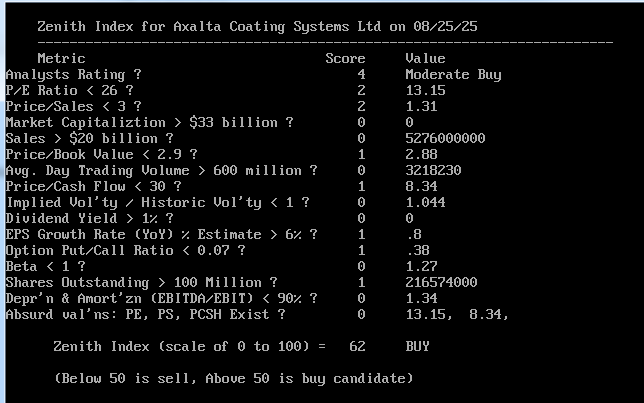Click the put/call ratio value '.38'
The width and height of the screenshot is (644, 403).
[417, 251]
